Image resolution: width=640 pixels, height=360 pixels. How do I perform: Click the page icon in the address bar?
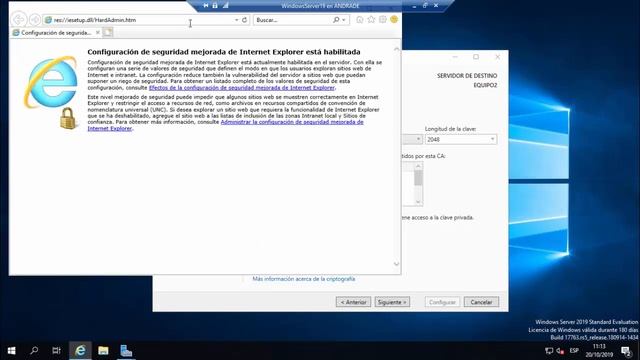[x=48, y=20]
